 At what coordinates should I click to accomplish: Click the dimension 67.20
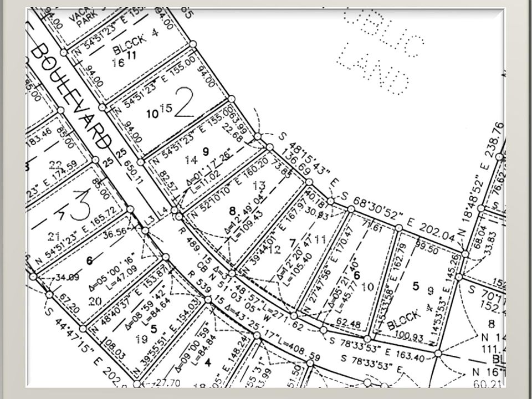point(69,303)
